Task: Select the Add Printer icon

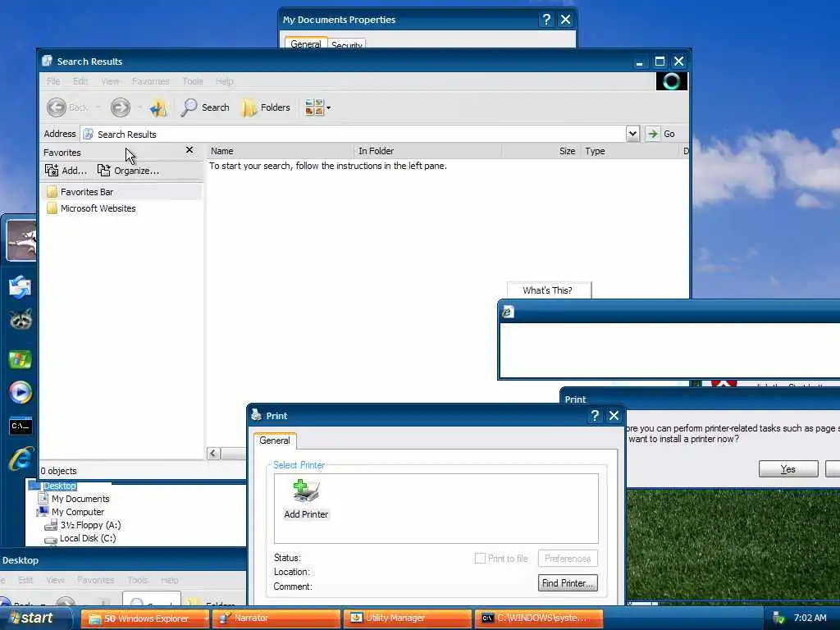Action: [x=306, y=500]
